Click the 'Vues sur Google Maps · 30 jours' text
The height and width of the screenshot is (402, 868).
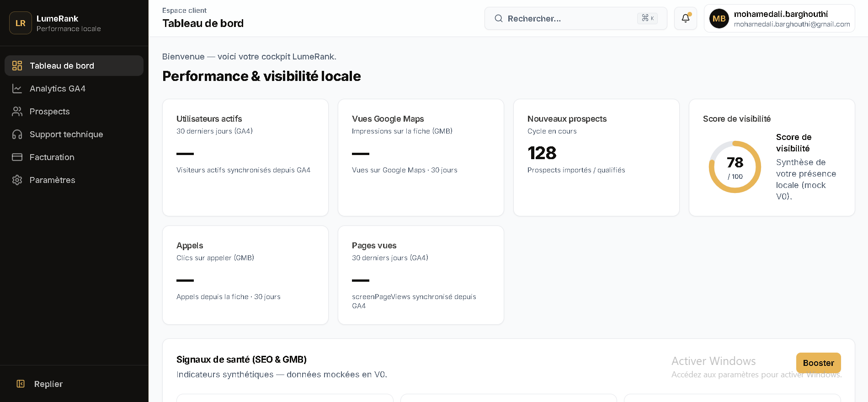[x=405, y=170]
